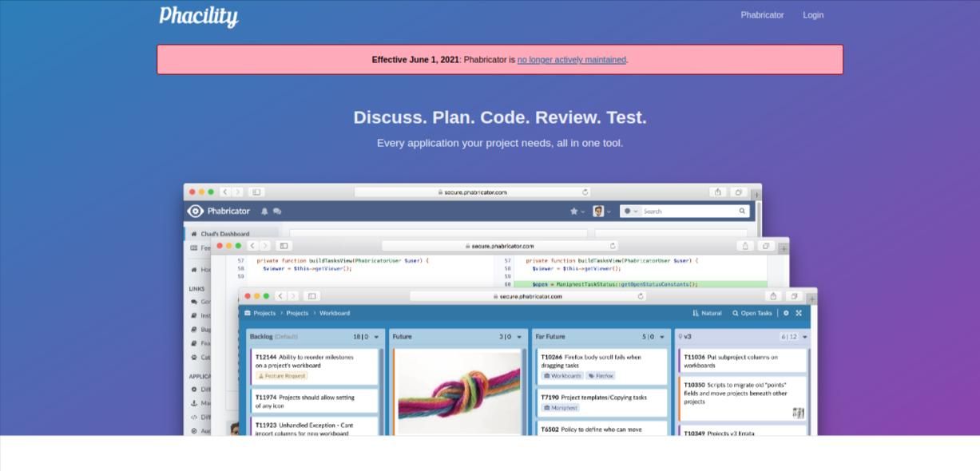The image size is (980, 471).
Task: Click the first Projects breadcrumb with briefcase icon
Action: (260, 313)
